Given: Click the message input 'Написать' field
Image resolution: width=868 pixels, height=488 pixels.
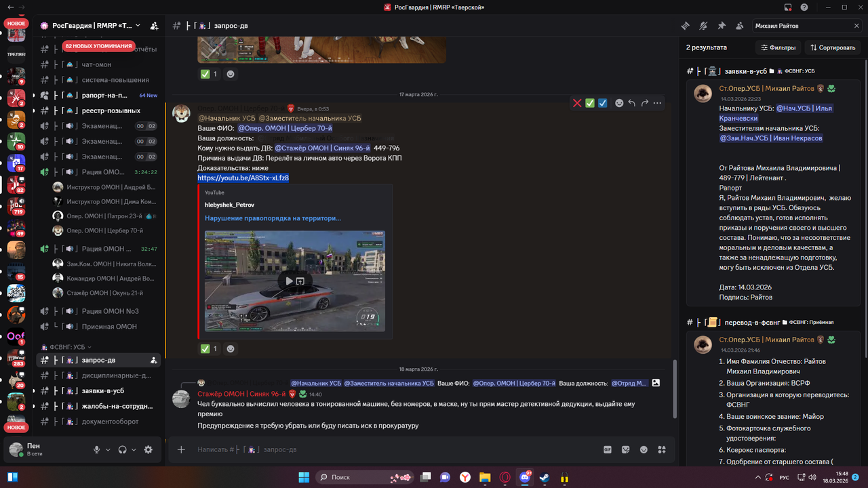Looking at the screenshot, I should point(393,449).
